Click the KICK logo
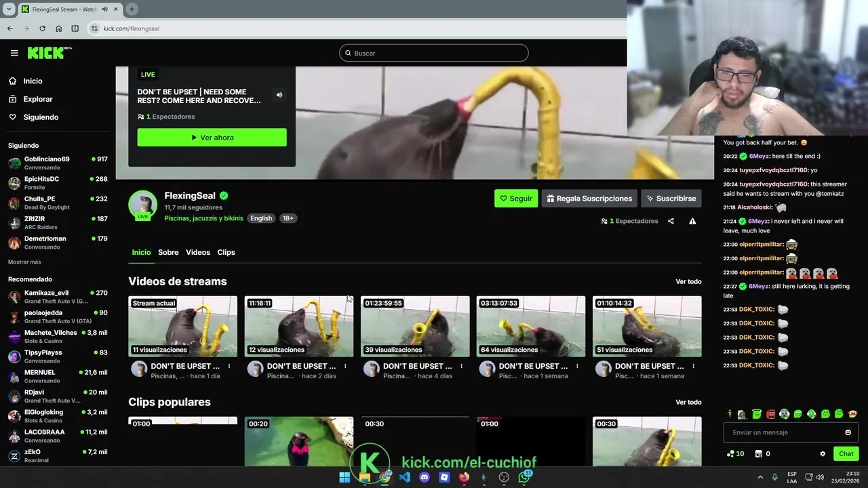This screenshot has width=868, height=488. (x=50, y=53)
